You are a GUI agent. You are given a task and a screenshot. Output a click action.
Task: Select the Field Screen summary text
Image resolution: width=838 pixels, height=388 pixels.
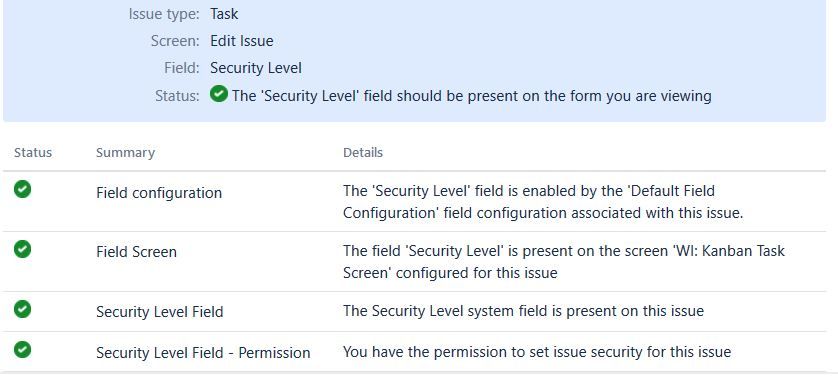(136, 252)
